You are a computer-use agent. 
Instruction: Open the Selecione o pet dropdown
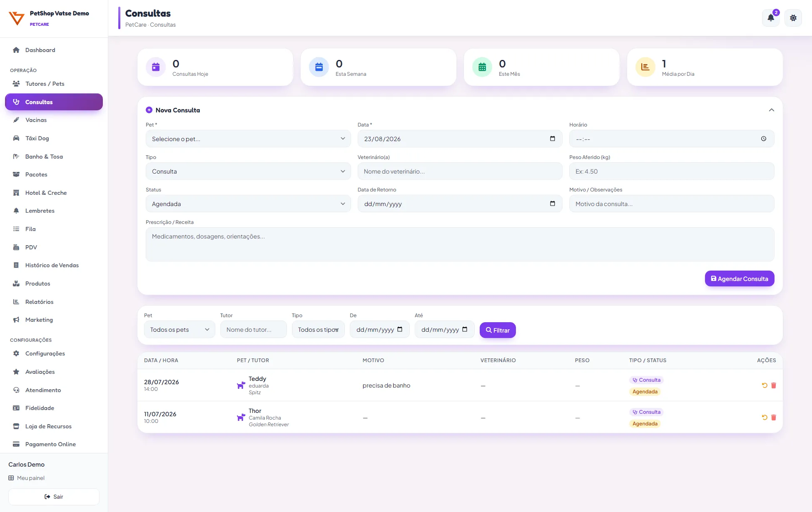(x=248, y=139)
